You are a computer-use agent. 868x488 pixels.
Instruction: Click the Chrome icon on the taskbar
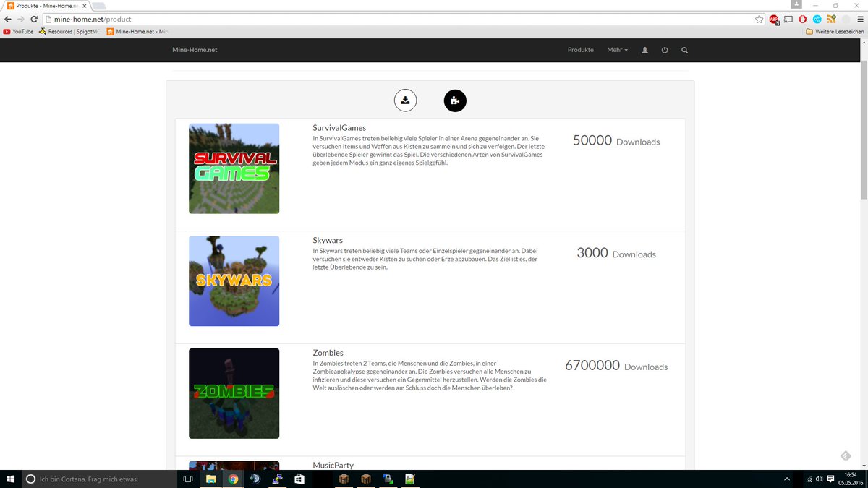point(233,479)
